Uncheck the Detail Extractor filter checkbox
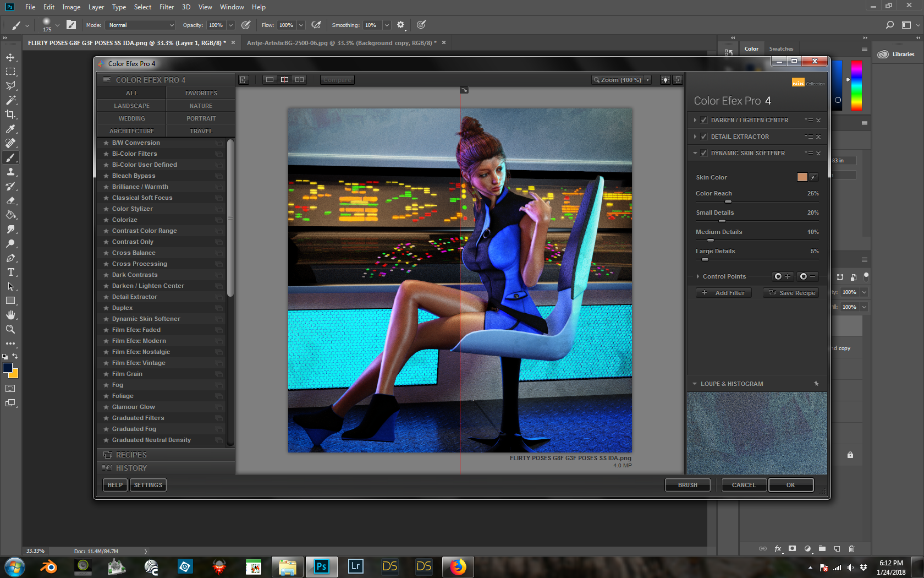 pyautogui.click(x=703, y=137)
